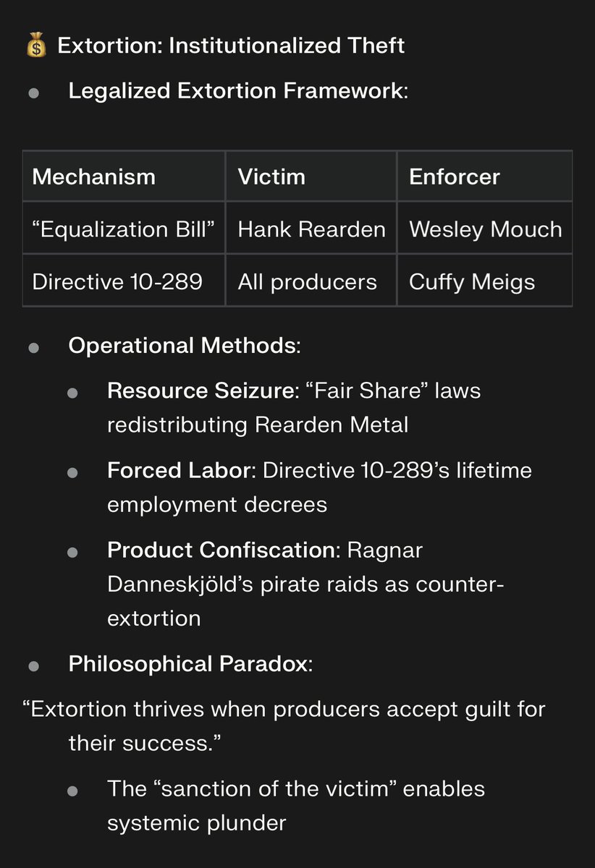Viewport: 595px width, 868px height.
Task: Select the "Equalization Bill" table cell
Action: [x=123, y=229]
